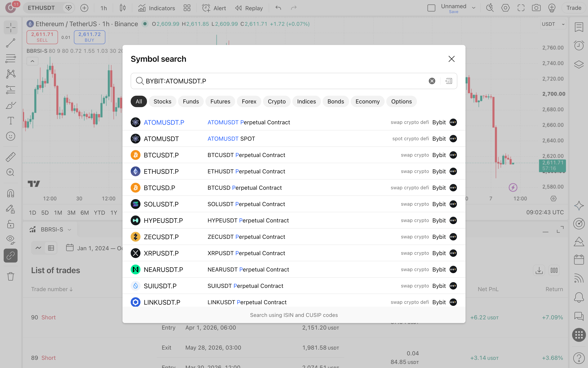Collapse the indicator legend arrow
This screenshot has width=588, height=368.
[32, 61]
